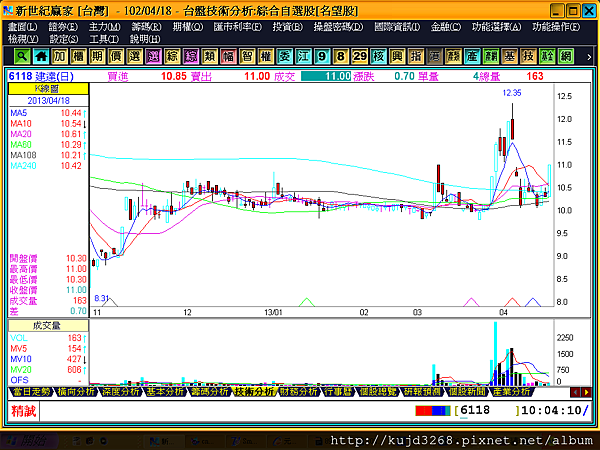600x450 pixels.
Task: Click the yellow K線圖 panel header
Action: point(48,89)
